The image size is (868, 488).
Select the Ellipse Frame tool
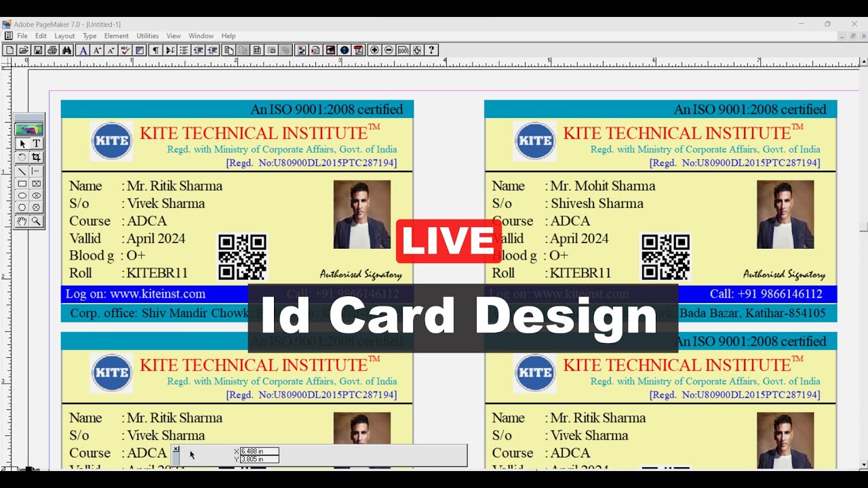click(x=37, y=195)
